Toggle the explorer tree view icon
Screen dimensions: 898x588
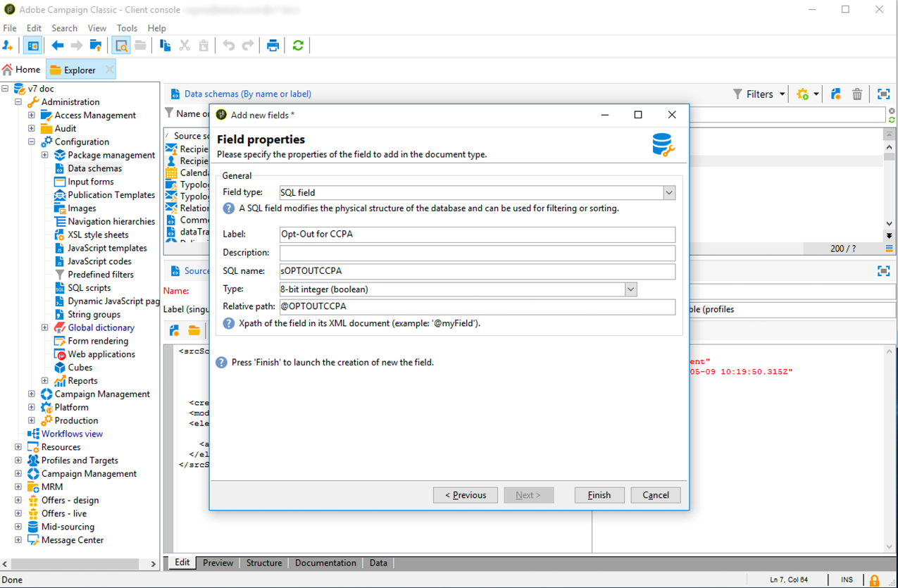[x=32, y=46]
